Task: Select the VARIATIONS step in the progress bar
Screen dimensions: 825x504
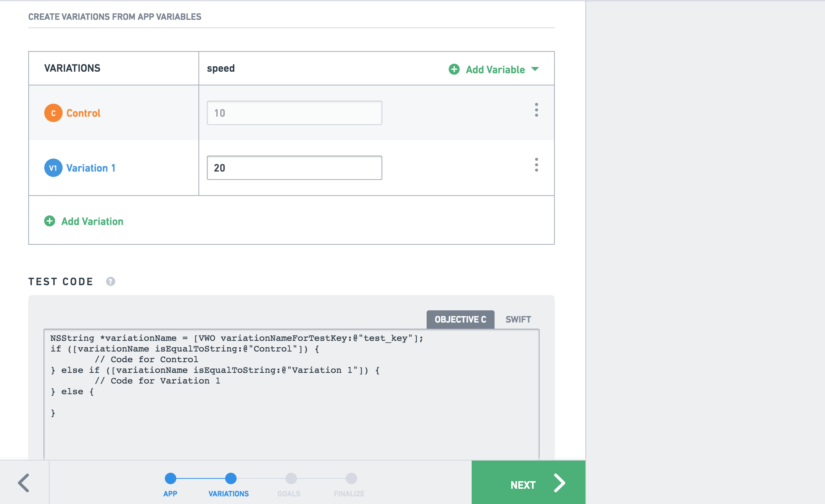Action: pos(230,478)
